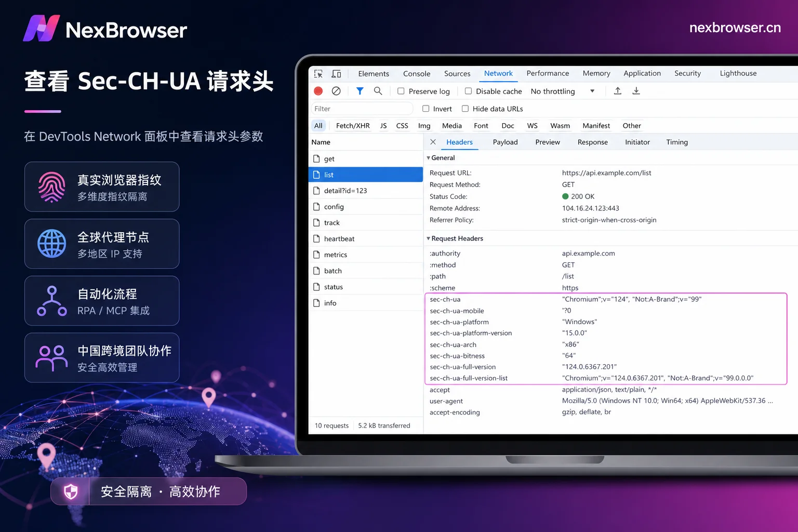The width and height of the screenshot is (798, 532).
Task: Filter requests by CSS type
Action: pyautogui.click(x=402, y=126)
